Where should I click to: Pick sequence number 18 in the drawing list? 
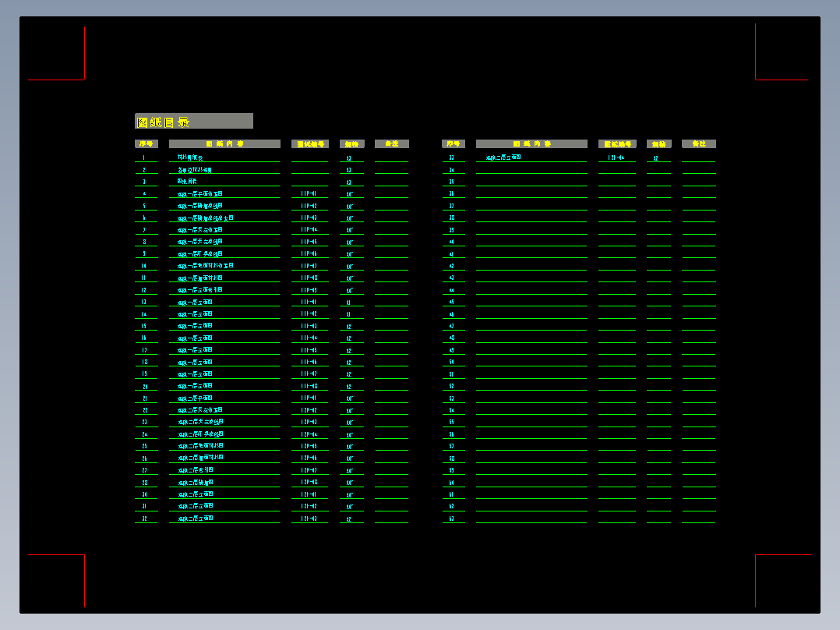tap(144, 362)
